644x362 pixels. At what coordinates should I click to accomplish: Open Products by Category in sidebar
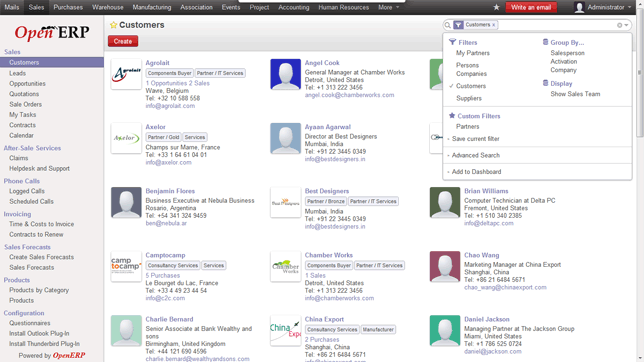[x=39, y=290]
